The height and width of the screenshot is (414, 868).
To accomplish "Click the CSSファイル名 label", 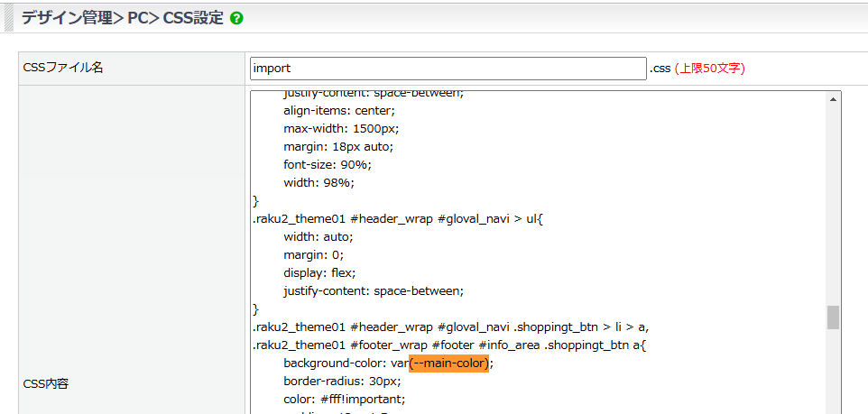I will coord(62,69).
